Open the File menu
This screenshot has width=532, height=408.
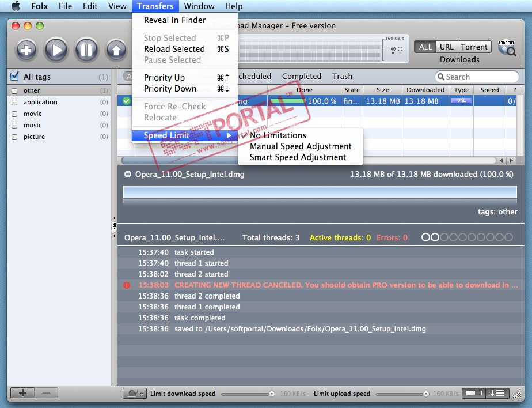tap(65, 6)
